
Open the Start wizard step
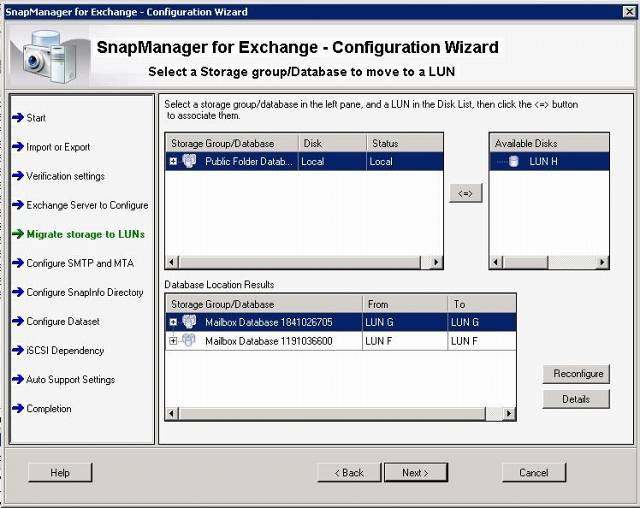tap(36, 118)
